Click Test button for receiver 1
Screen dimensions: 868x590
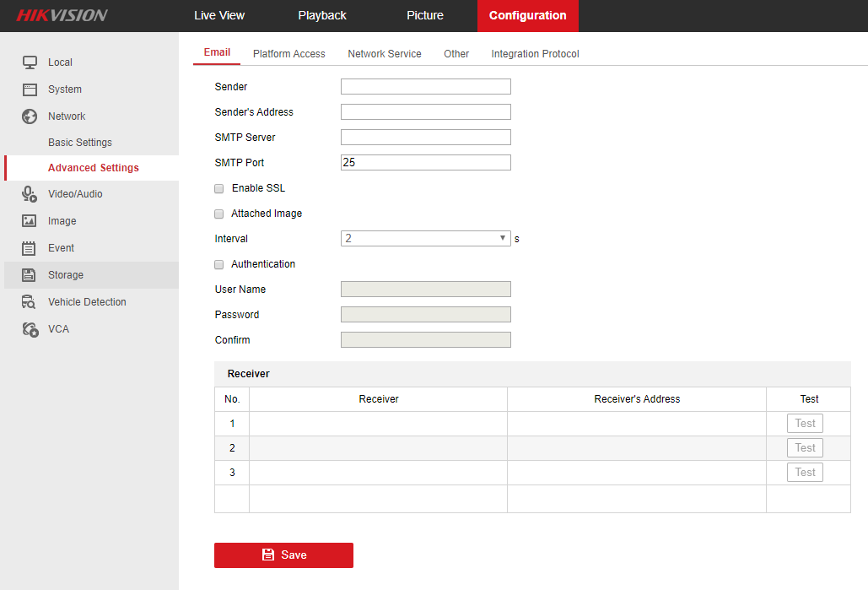tap(805, 424)
